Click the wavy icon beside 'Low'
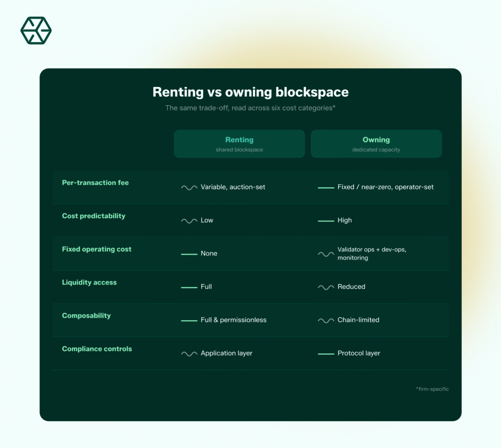 pyautogui.click(x=189, y=221)
